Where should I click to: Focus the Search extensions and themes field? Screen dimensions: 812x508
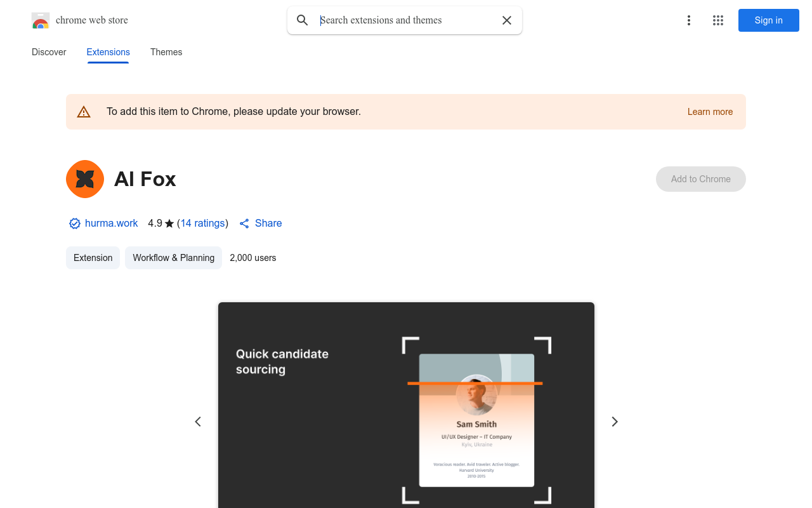click(406, 20)
